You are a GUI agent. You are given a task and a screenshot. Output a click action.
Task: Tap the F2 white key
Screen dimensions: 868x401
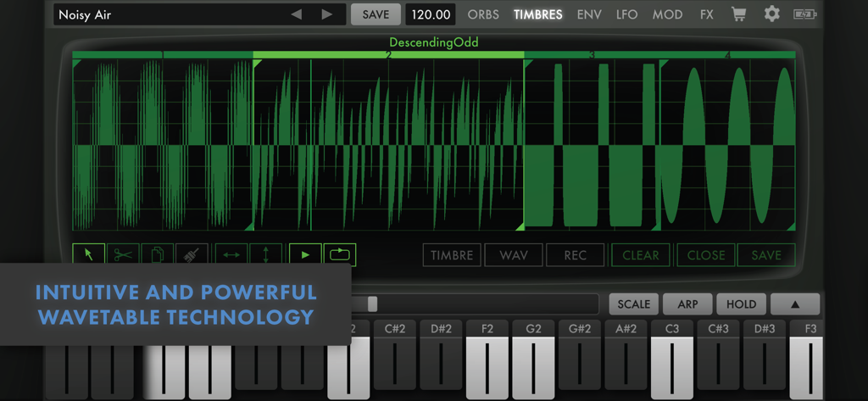pos(487,360)
